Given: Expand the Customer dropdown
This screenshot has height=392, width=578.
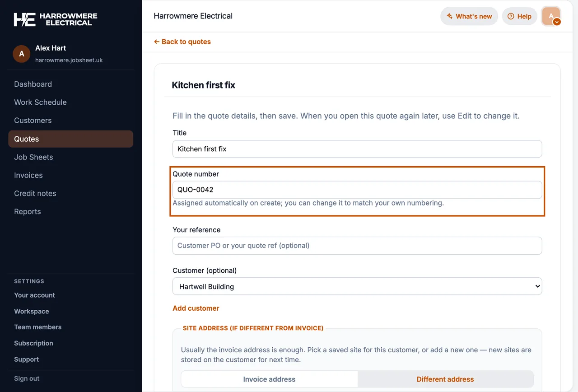Looking at the screenshot, I should (x=357, y=286).
